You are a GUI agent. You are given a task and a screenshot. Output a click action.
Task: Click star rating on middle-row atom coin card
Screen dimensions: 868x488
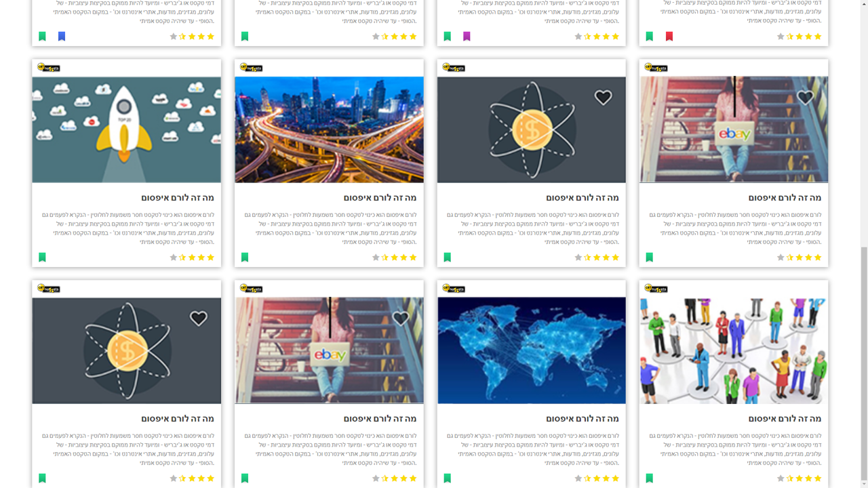(597, 258)
